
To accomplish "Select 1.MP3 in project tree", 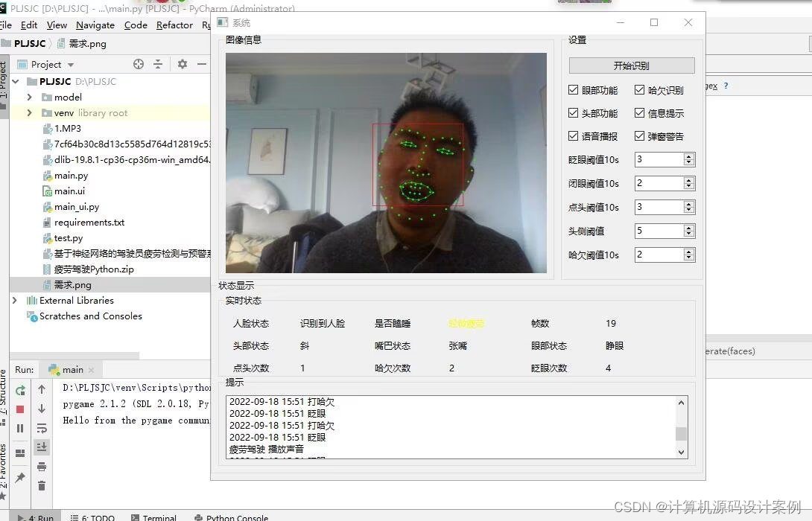I will click(x=67, y=128).
